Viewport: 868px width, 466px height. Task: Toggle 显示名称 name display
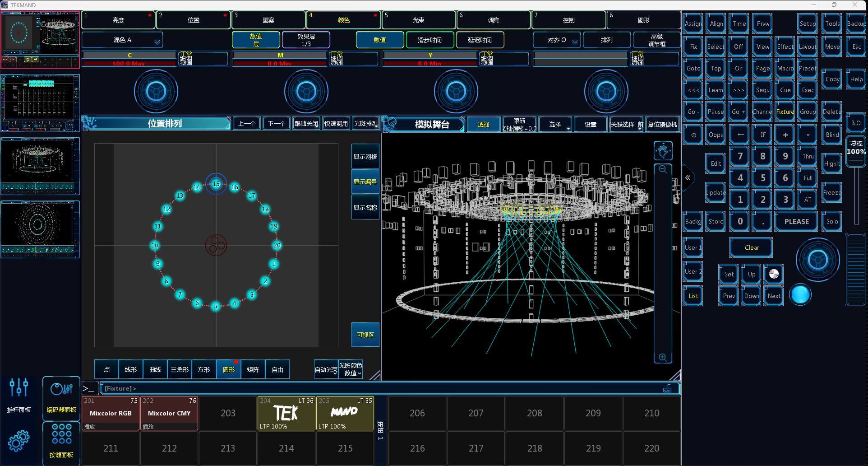click(365, 208)
